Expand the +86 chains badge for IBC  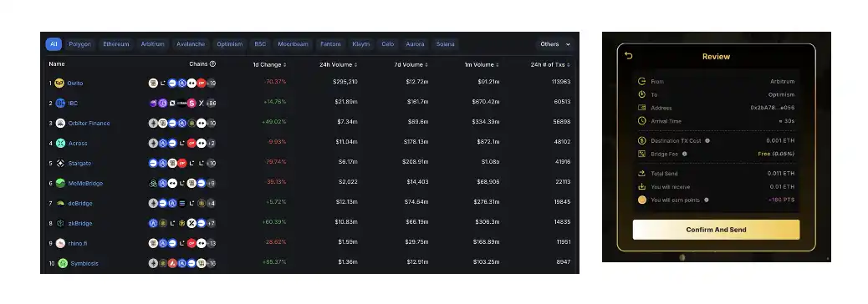pyautogui.click(x=211, y=103)
